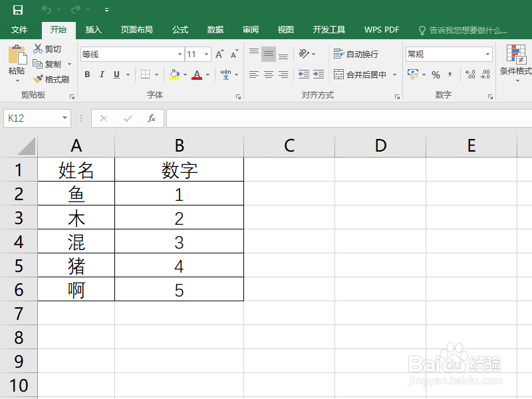Viewport: 532px width, 399px height.
Task: Decrease font size with small A icon
Action: click(x=235, y=55)
